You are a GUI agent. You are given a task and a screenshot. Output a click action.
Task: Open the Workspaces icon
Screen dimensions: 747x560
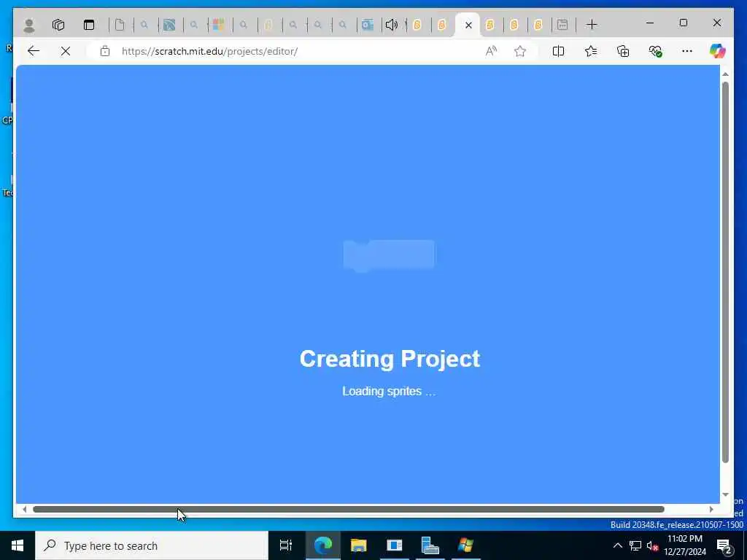pos(58,25)
